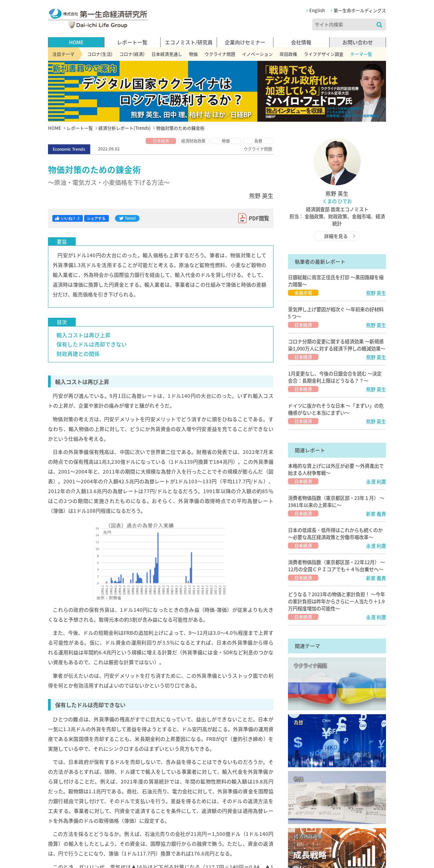
Task: Click the 日本経済 article tag
Action: pos(161,141)
